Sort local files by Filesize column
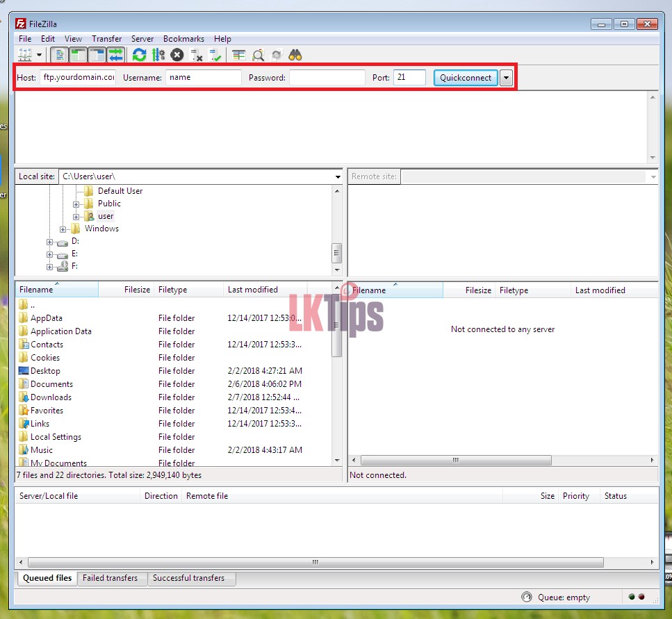The image size is (672, 619). (x=126, y=290)
